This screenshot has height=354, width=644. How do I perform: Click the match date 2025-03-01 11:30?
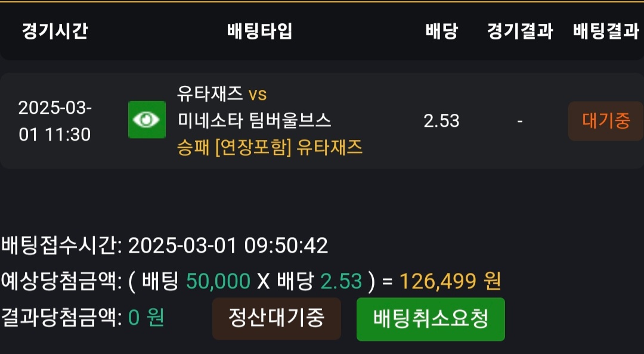click(x=55, y=121)
